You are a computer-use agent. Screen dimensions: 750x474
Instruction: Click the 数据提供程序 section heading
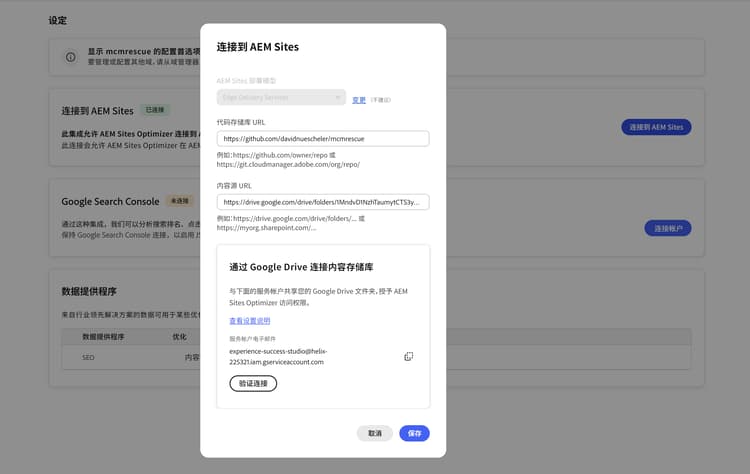[89, 291]
